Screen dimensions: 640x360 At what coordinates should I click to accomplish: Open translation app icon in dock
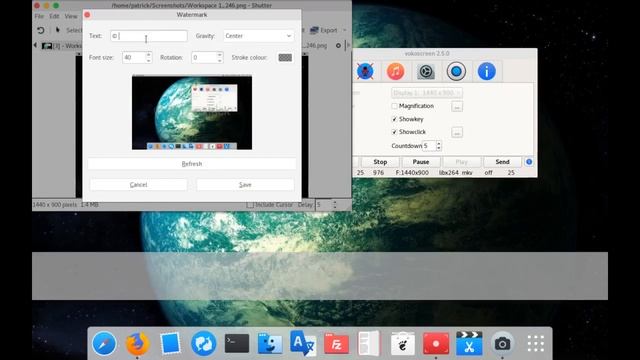[x=303, y=343]
